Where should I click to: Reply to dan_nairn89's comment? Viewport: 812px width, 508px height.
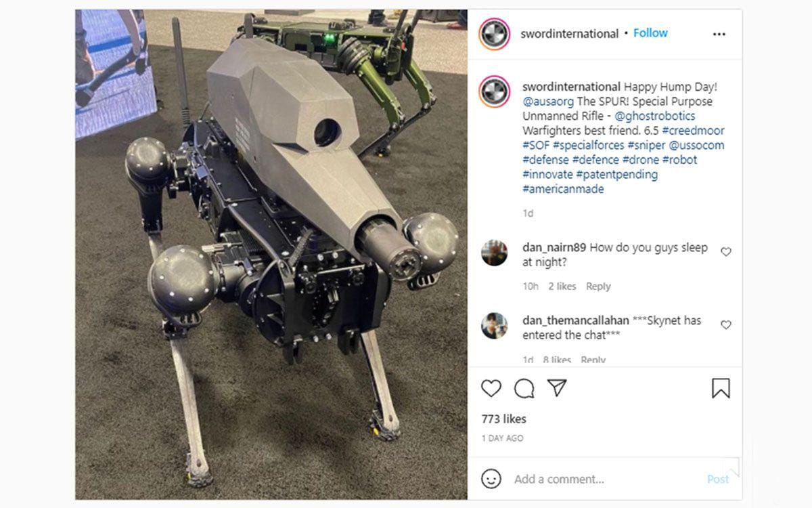[598, 287]
